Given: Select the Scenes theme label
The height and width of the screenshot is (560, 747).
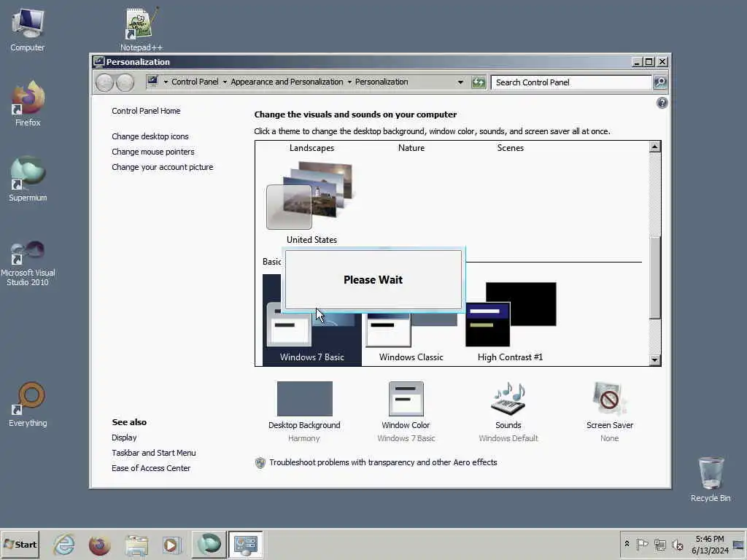Looking at the screenshot, I should (x=510, y=148).
